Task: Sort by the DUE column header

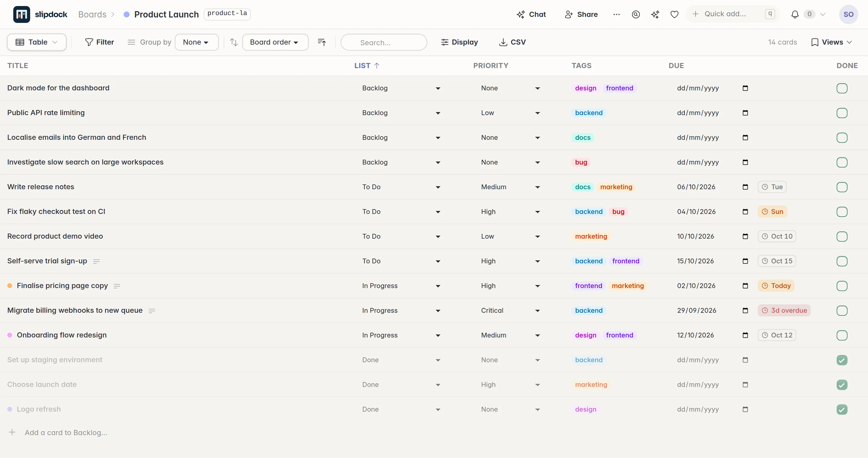Action: click(x=676, y=66)
